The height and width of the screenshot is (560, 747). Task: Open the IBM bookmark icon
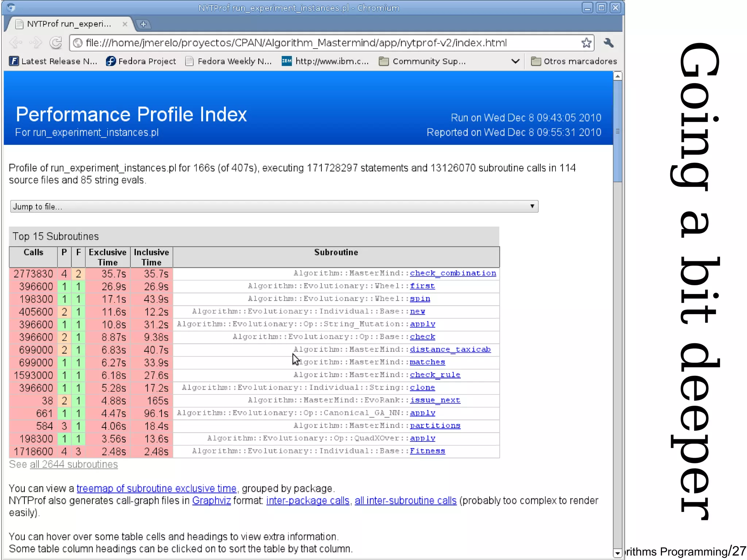point(287,61)
